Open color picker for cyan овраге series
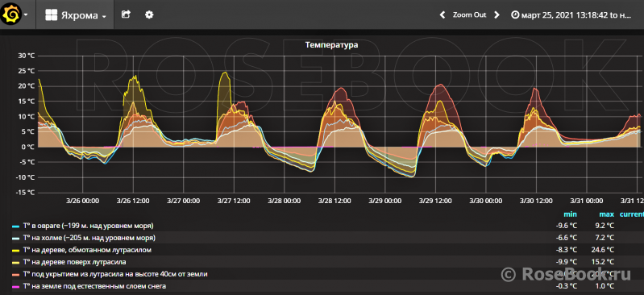The image size is (644, 295). [x=16, y=226]
